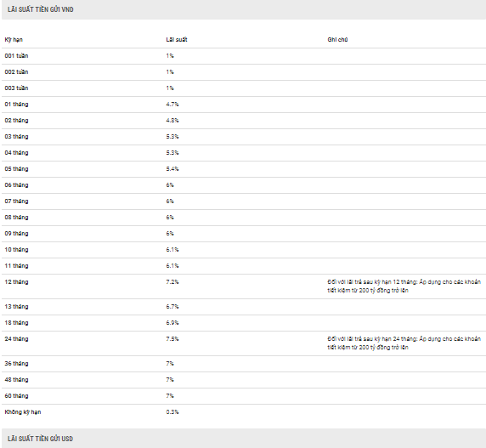Viewport: 486px width, 448px height.
Task: Click the 7.2% interest rate value
Action: (x=172, y=282)
